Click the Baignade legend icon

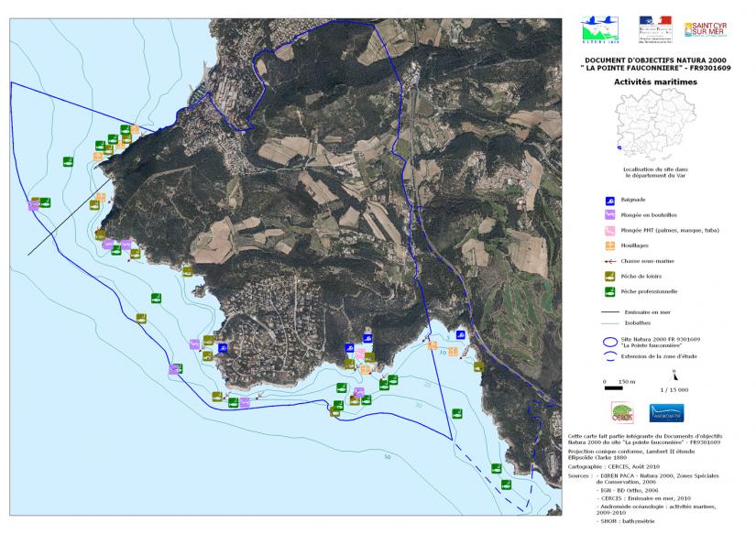(608, 200)
